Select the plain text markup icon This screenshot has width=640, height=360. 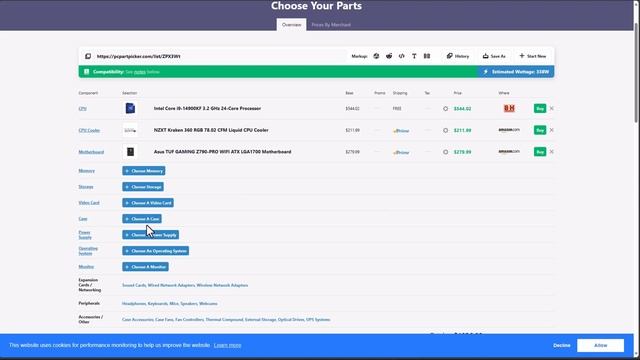coord(414,56)
